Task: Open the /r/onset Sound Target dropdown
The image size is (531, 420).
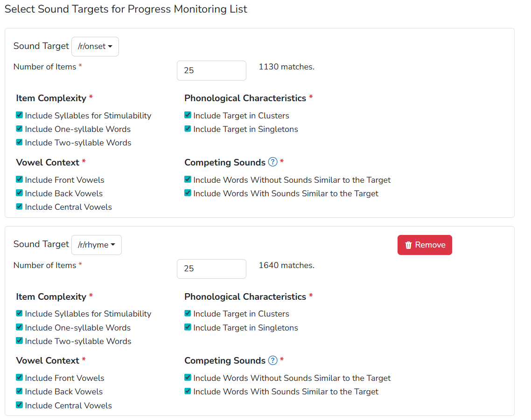Action: coord(95,46)
